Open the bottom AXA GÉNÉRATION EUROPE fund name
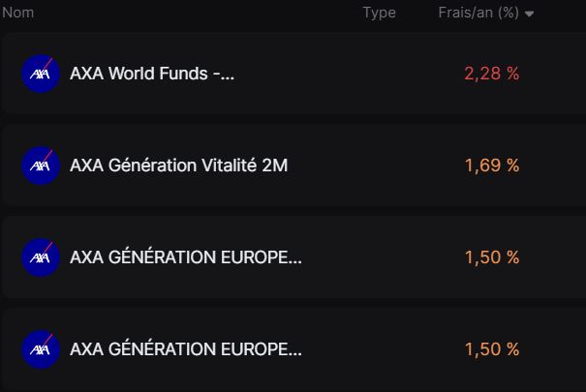The height and width of the screenshot is (392, 586). click(x=186, y=349)
